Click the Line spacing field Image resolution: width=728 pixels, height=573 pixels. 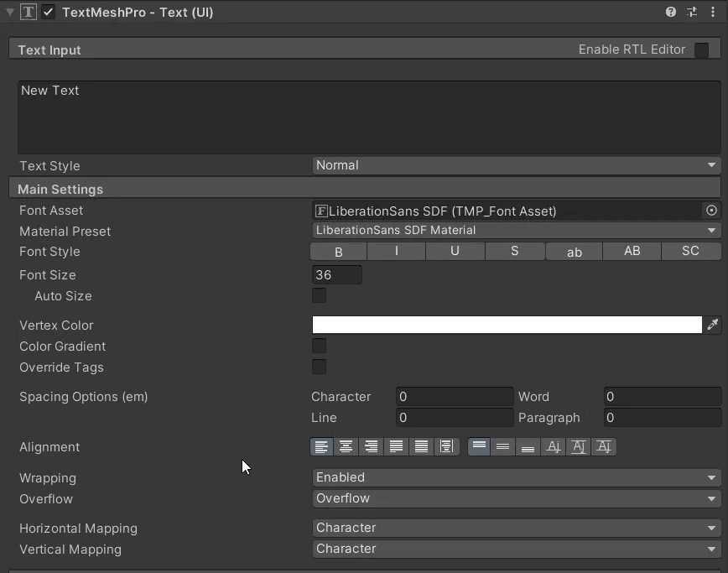click(455, 418)
